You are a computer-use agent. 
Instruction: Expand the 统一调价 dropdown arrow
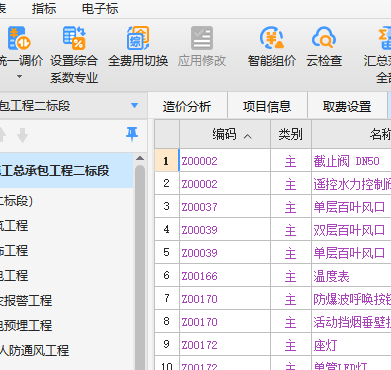(x=20, y=77)
